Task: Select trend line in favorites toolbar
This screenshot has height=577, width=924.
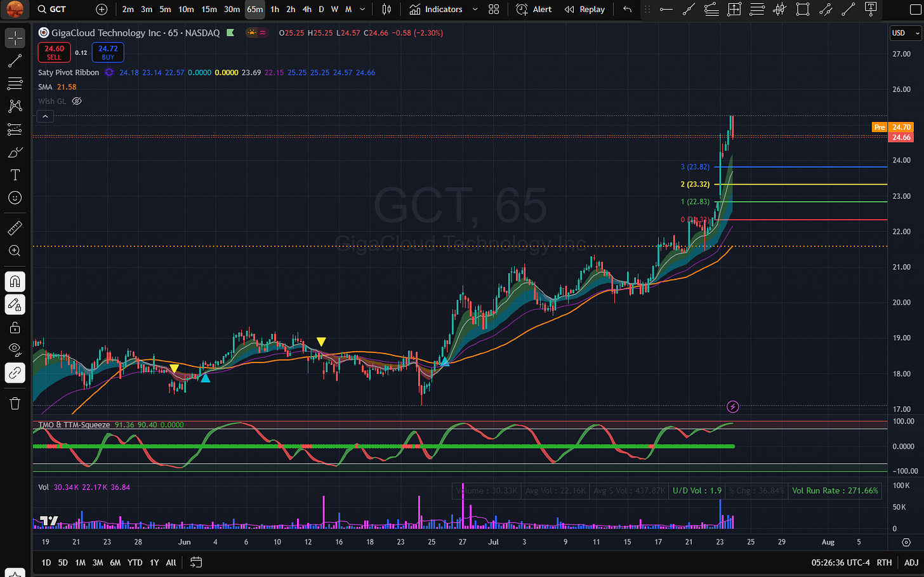Action: 689,10
